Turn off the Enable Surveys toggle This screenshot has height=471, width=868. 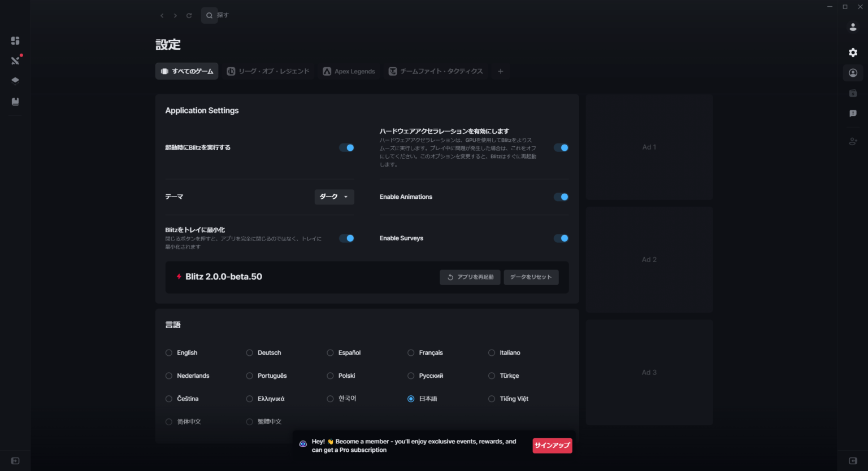coord(561,238)
